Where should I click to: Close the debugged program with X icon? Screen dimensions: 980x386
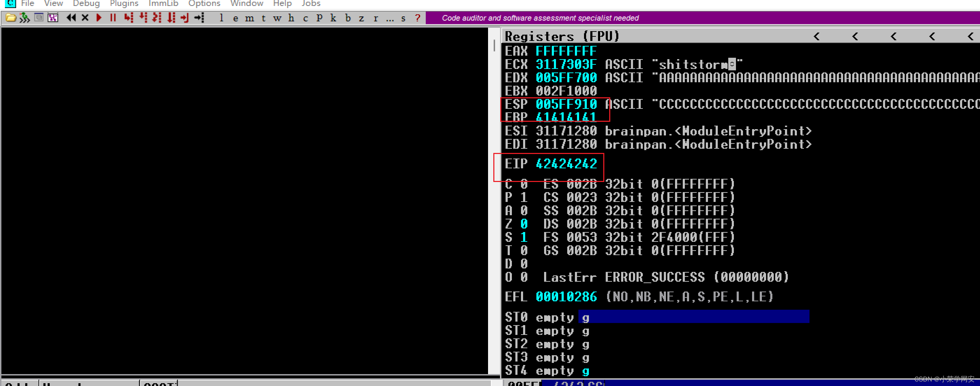coord(85,17)
